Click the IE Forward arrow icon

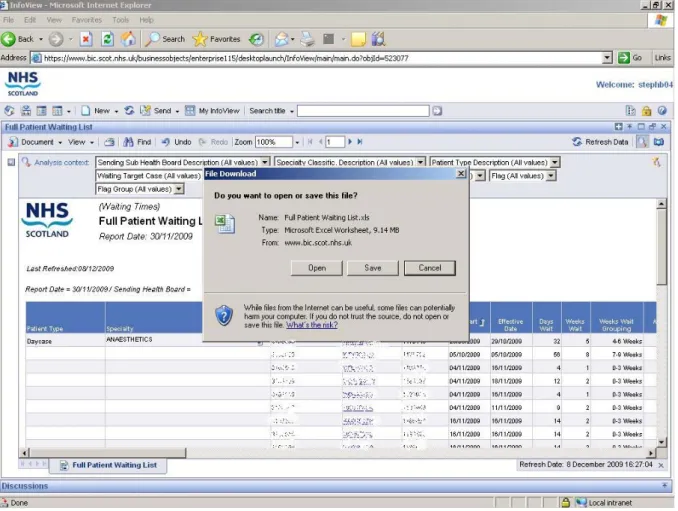56,39
